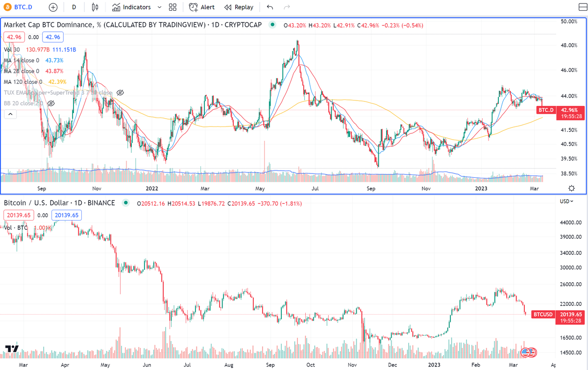This screenshot has width=588, height=370.
Task: Show the hidden TUX EMA Scalper indicator
Action: [x=120, y=93]
